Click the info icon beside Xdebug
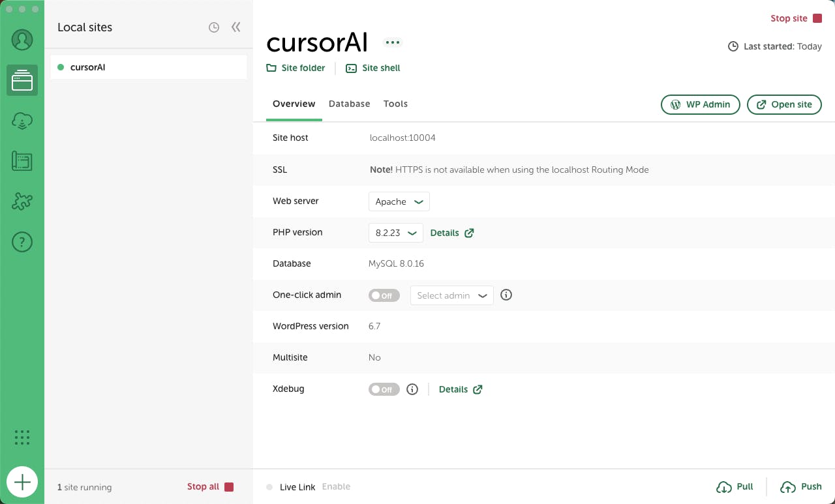 click(412, 389)
